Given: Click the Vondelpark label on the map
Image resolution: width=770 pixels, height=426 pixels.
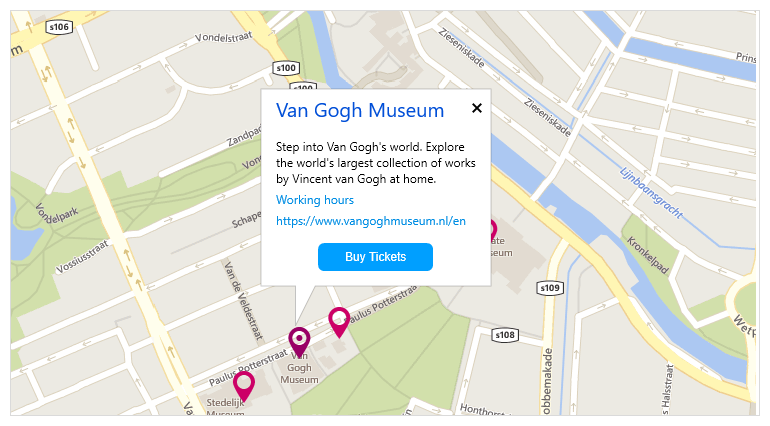Looking at the screenshot, I should pyautogui.click(x=56, y=215).
